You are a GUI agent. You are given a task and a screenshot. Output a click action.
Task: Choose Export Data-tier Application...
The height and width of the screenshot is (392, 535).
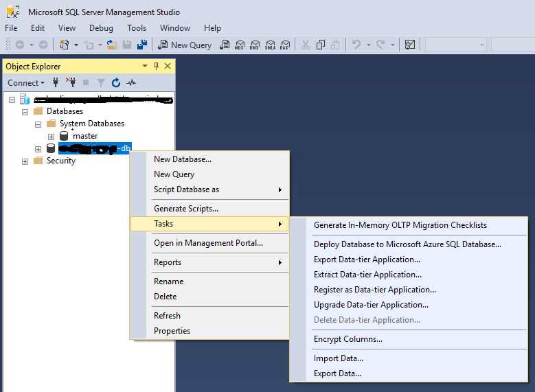click(409, 260)
